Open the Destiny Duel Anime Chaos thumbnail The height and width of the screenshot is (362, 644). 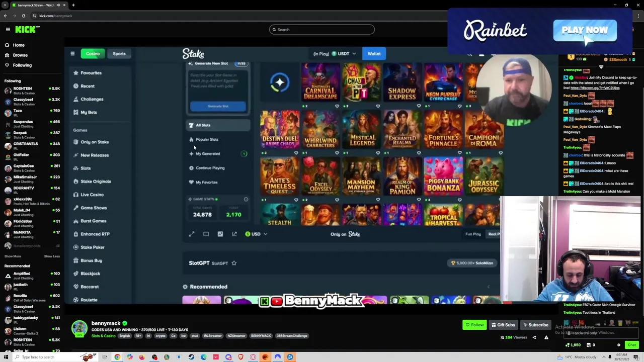280,129
